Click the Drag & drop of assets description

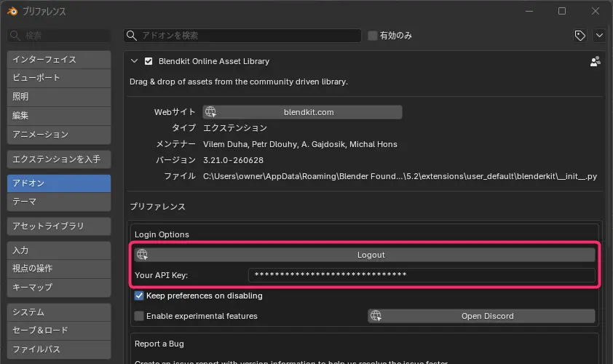pos(239,82)
